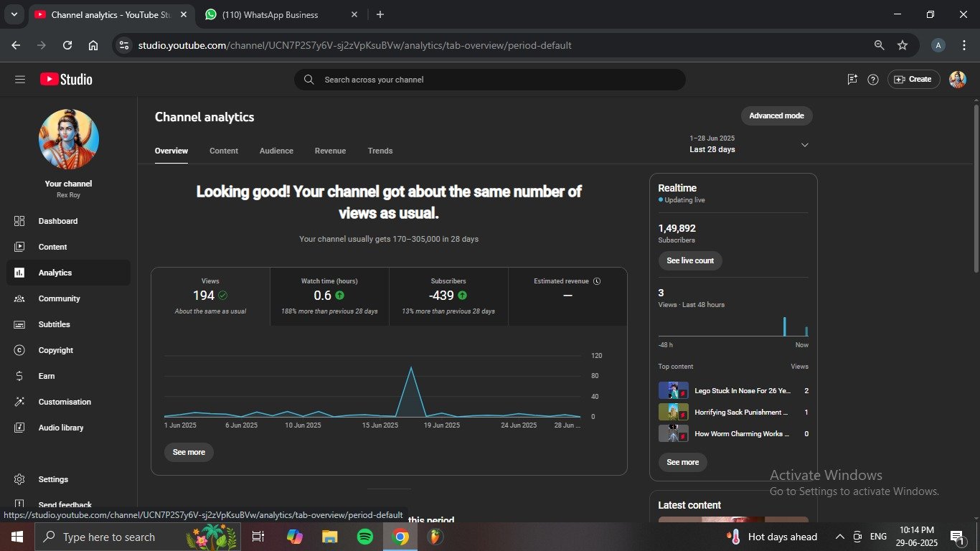
Task: Open the hamburger menu in YouTube Studio
Action: coord(20,80)
